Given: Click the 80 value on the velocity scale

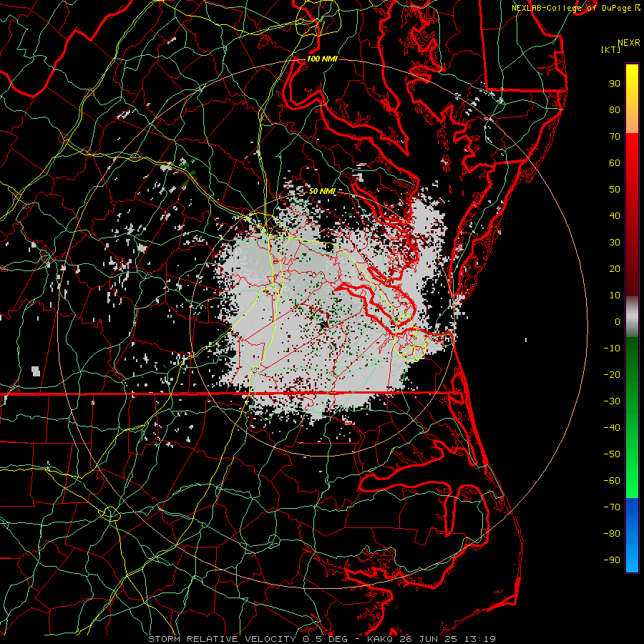Looking at the screenshot, I should (615, 110).
